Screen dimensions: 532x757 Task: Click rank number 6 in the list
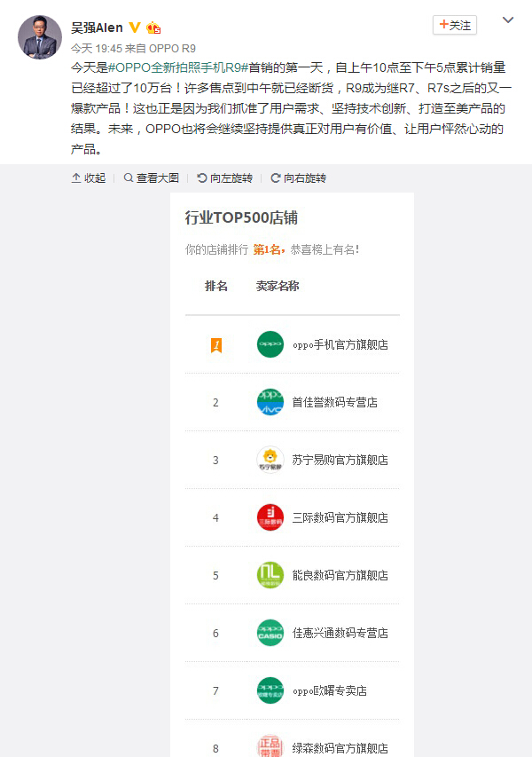[215, 634]
